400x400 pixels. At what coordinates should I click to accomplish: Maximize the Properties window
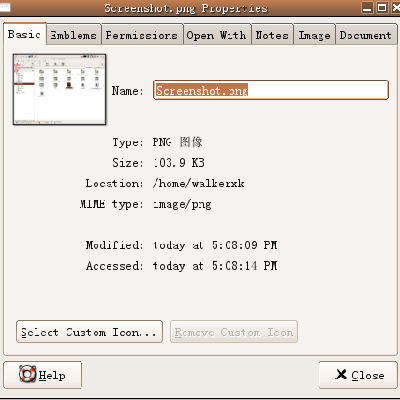coord(382,7)
